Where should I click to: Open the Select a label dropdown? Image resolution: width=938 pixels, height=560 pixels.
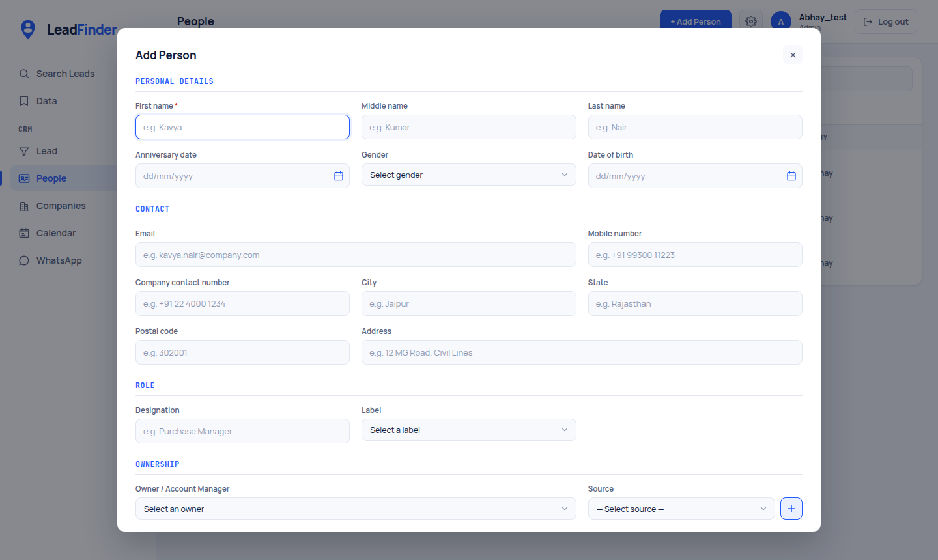(x=469, y=430)
